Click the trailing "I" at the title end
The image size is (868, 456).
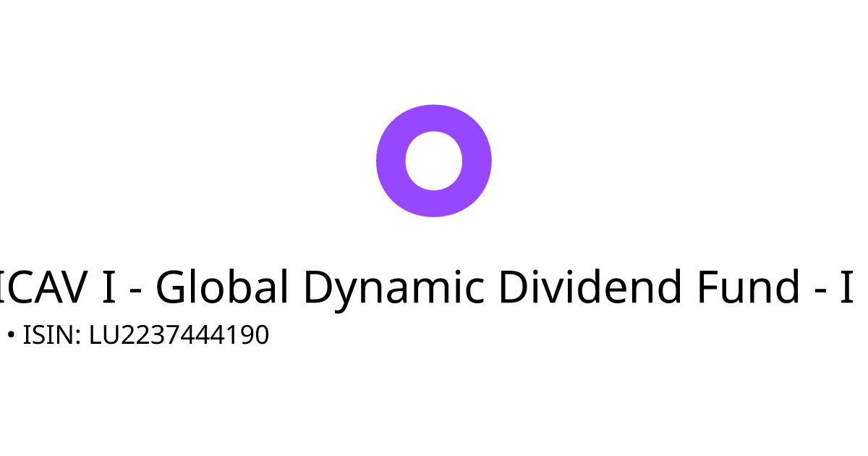pos(846,287)
